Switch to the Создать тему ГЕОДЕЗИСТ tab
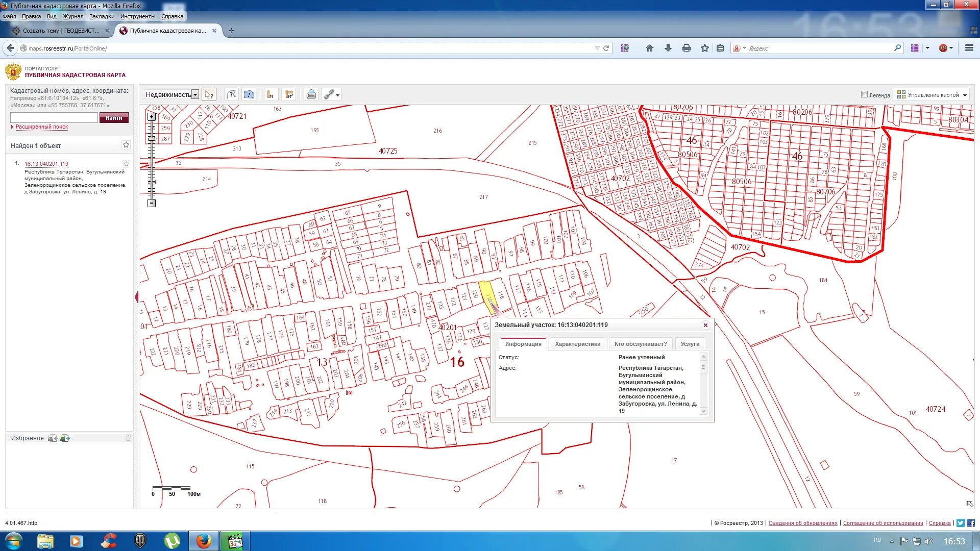This screenshot has width=980, height=551. [60, 31]
